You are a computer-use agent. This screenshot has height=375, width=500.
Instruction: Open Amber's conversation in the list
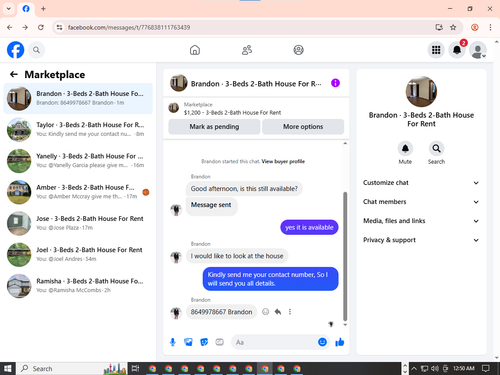[78, 192]
